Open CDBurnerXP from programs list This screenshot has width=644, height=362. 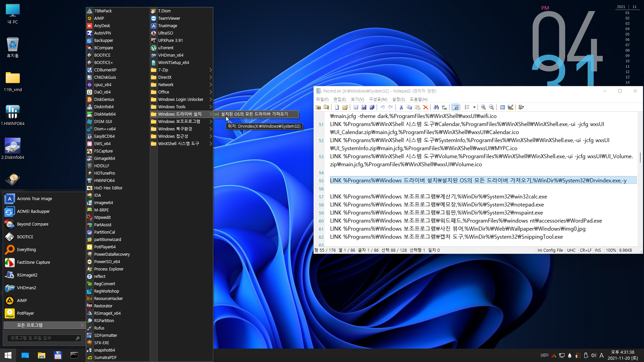click(117, 70)
